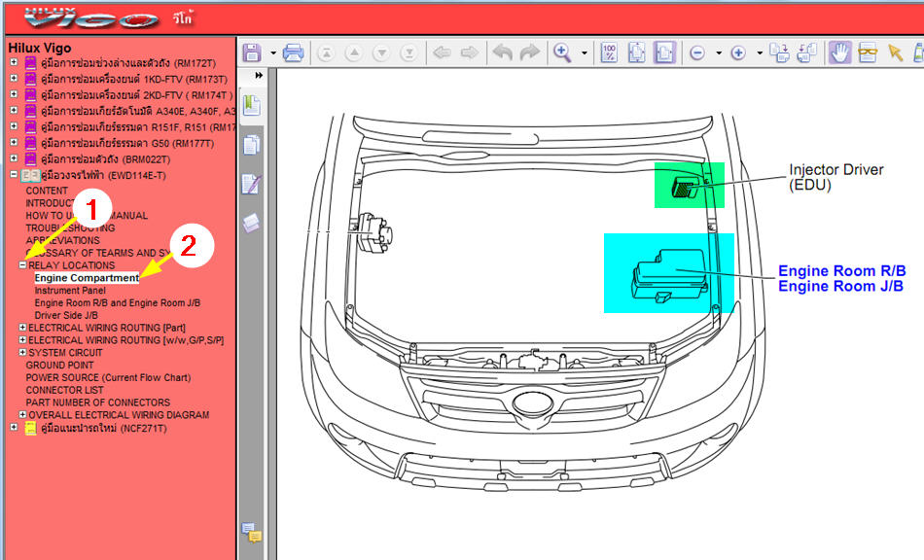
Task: Expand the BRM022T body repair node
Action: [14, 157]
